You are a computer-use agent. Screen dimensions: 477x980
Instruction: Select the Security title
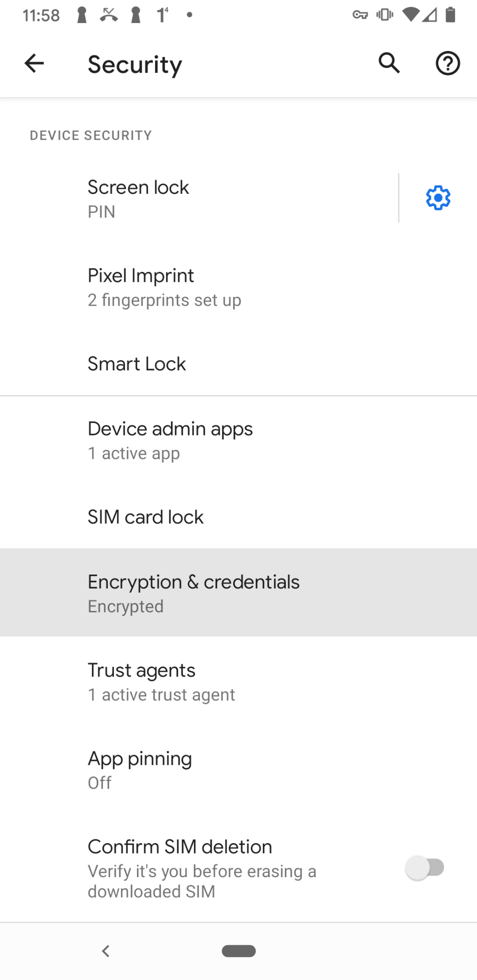point(135,64)
